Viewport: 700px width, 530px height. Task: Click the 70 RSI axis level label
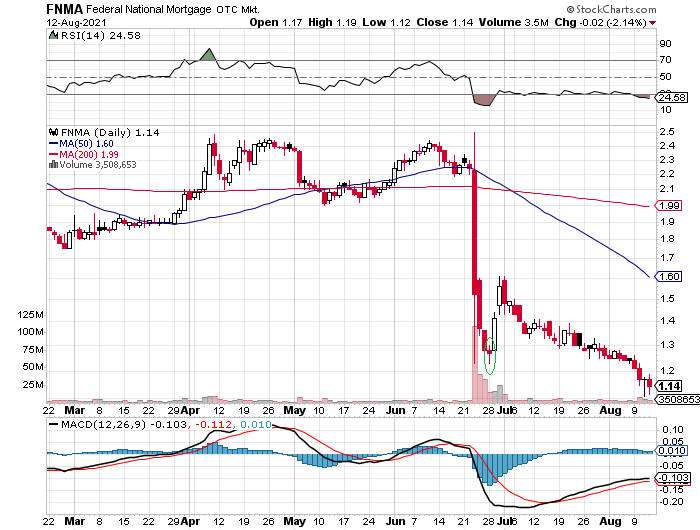pyautogui.click(x=665, y=59)
